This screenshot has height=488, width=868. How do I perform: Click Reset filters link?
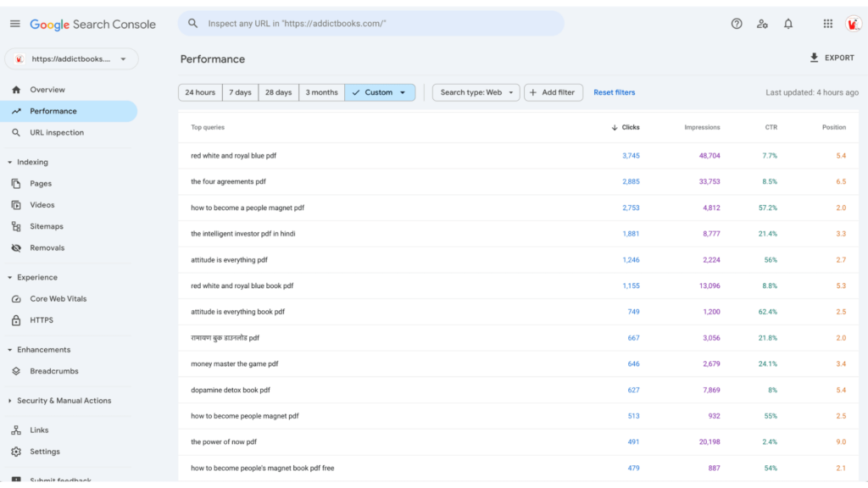pyautogui.click(x=615, y=92)
